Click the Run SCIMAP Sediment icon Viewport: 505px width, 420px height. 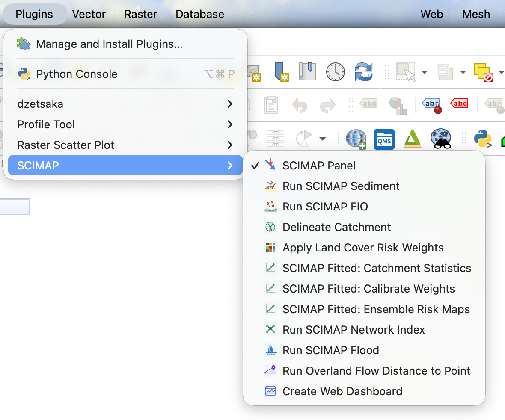[x=270, y=186]
